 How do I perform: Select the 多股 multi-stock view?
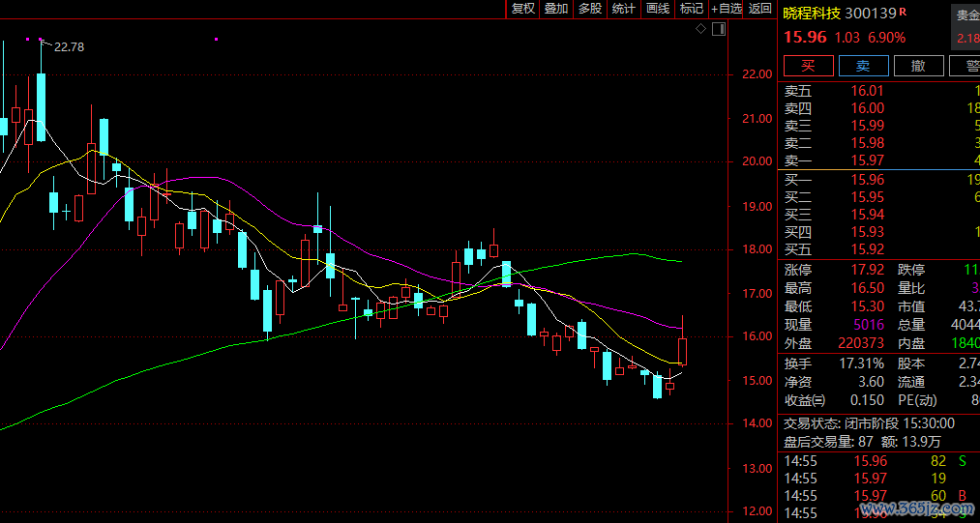590,8
